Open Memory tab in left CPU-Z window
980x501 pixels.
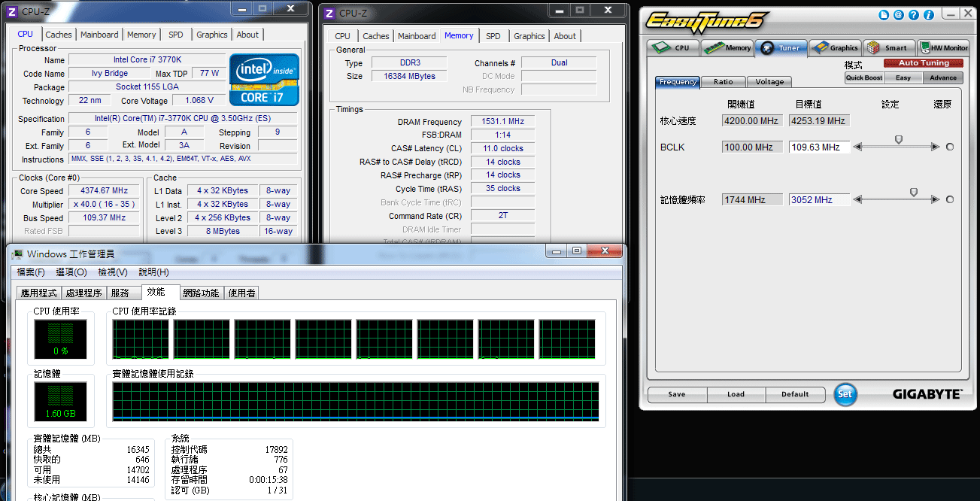coord(141,35)
